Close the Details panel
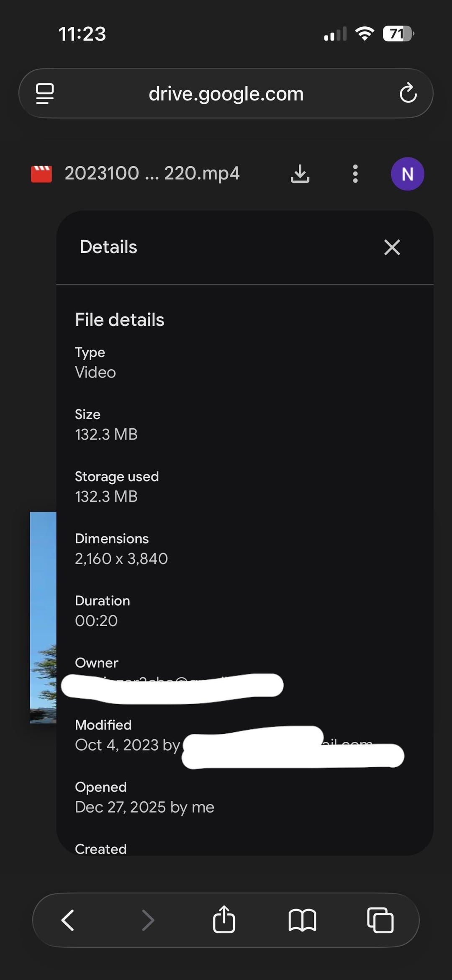 coord(392,247)
